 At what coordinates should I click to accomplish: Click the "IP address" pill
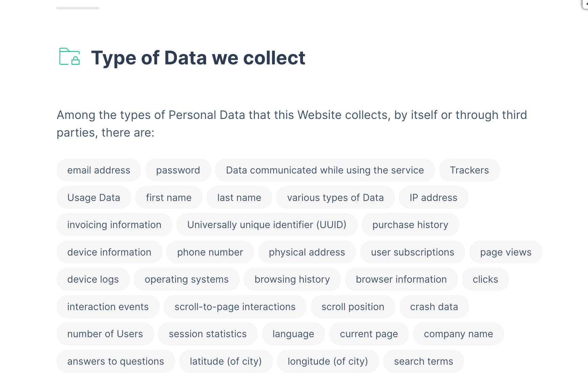pyautogui.click(x=433, y=198)
